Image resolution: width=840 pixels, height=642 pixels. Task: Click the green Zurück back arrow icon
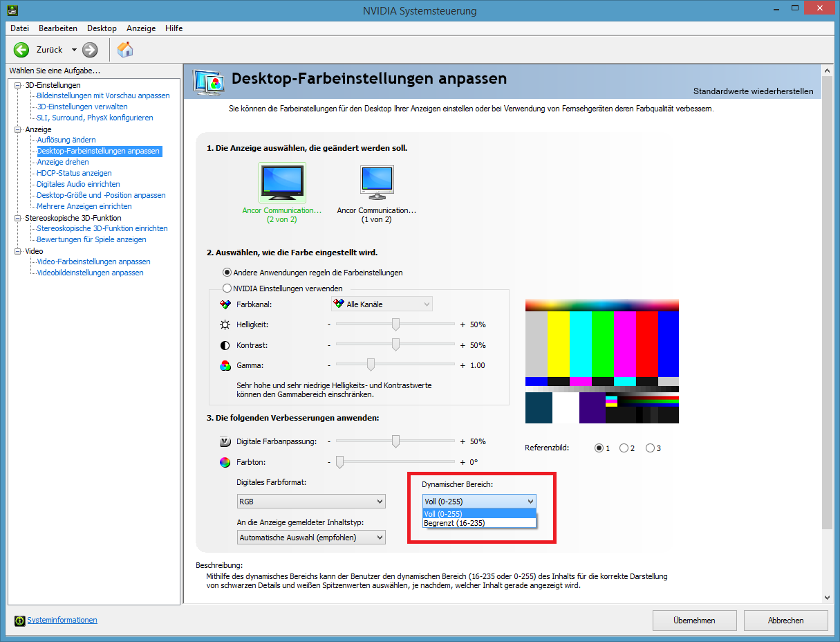pos(21,50)
